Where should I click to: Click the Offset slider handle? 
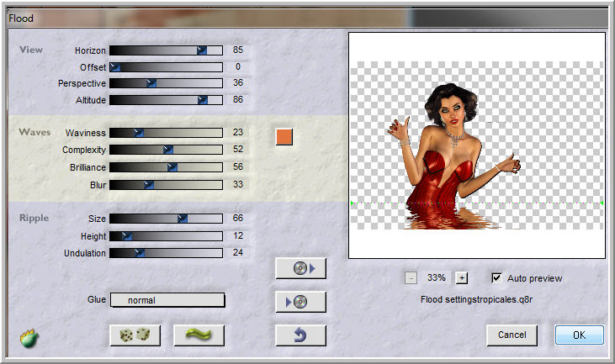[115, 67]
